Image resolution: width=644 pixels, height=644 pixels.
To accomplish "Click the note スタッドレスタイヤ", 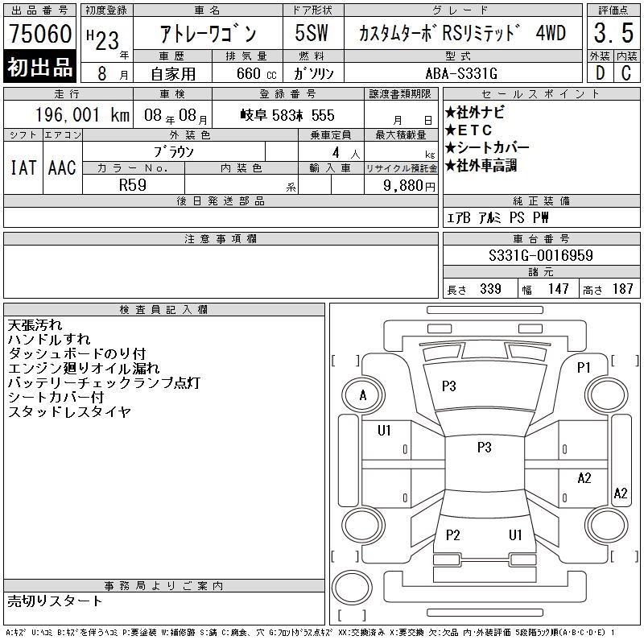I will tap(69, 411).
